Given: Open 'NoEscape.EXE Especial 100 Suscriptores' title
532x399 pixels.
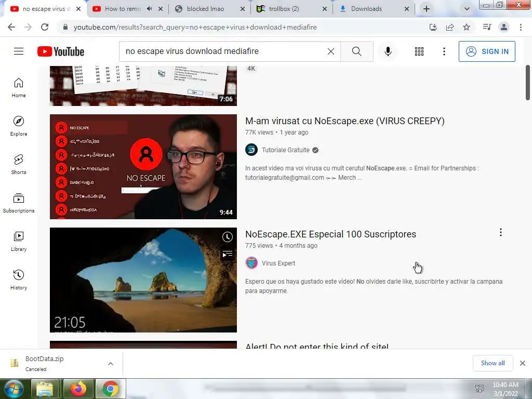Looking at the screenshot, I should point(330,234).
